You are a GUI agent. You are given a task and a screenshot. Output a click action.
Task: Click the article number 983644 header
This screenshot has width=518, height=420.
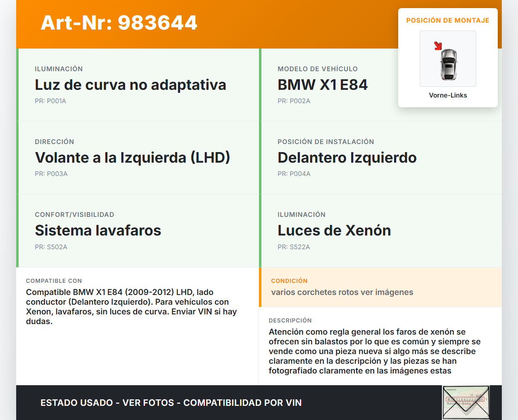(x=119, y=23)
